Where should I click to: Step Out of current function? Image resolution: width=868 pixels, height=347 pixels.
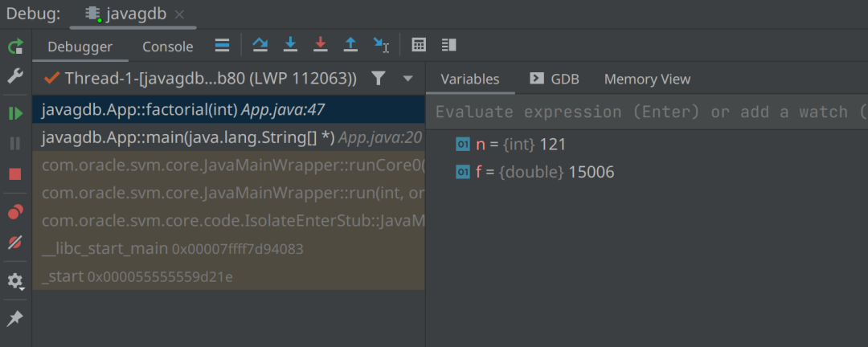click(x=350, y=45)
